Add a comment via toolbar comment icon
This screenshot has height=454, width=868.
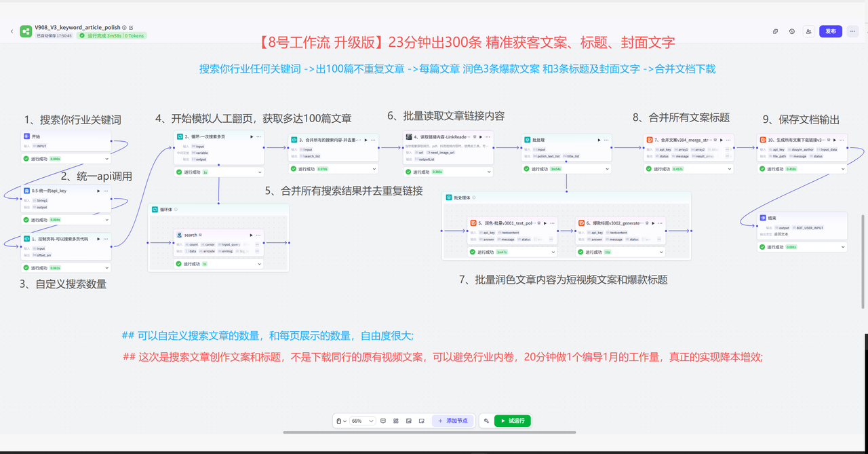(x=383, y=421)
